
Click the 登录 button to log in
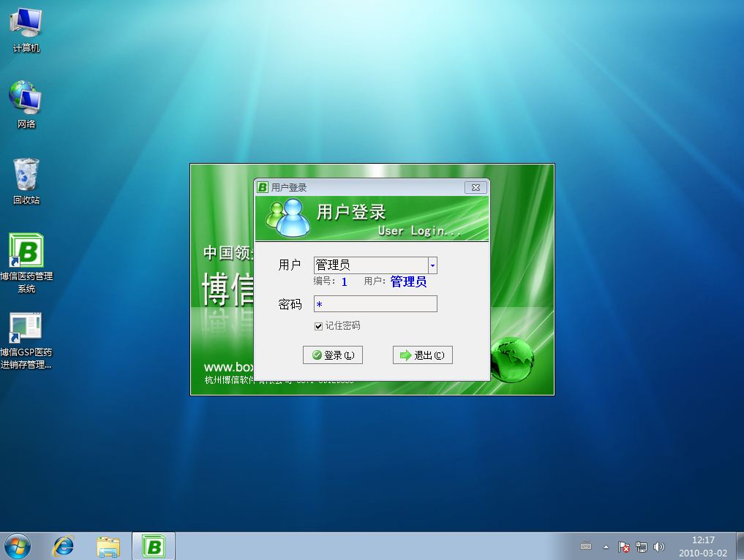click(333, 355)
